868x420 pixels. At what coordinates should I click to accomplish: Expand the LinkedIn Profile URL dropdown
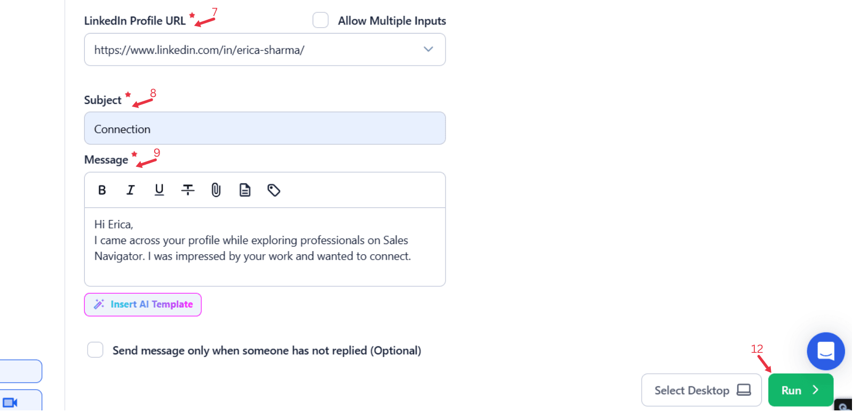click(x=428, y=49)
